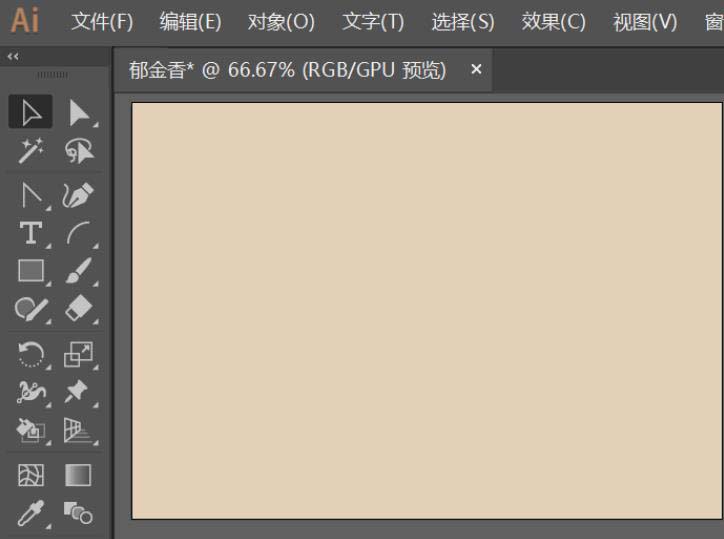The width and height of the screenshot is (724, 539).
Task: Select the Mesh tool
Action: [31, 475]
